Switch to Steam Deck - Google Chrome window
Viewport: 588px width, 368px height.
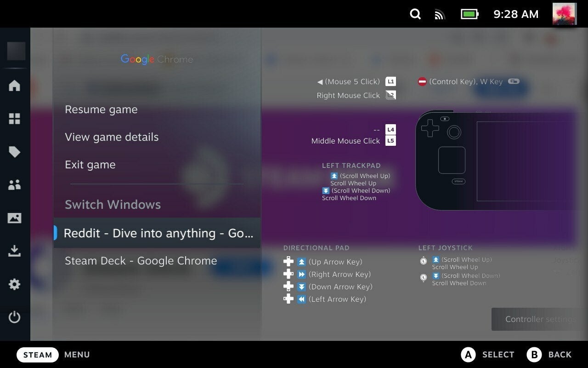coord(141,261)
